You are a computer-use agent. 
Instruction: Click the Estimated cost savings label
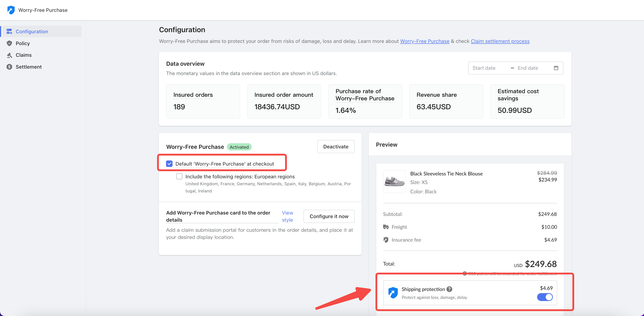coord(518,95)
